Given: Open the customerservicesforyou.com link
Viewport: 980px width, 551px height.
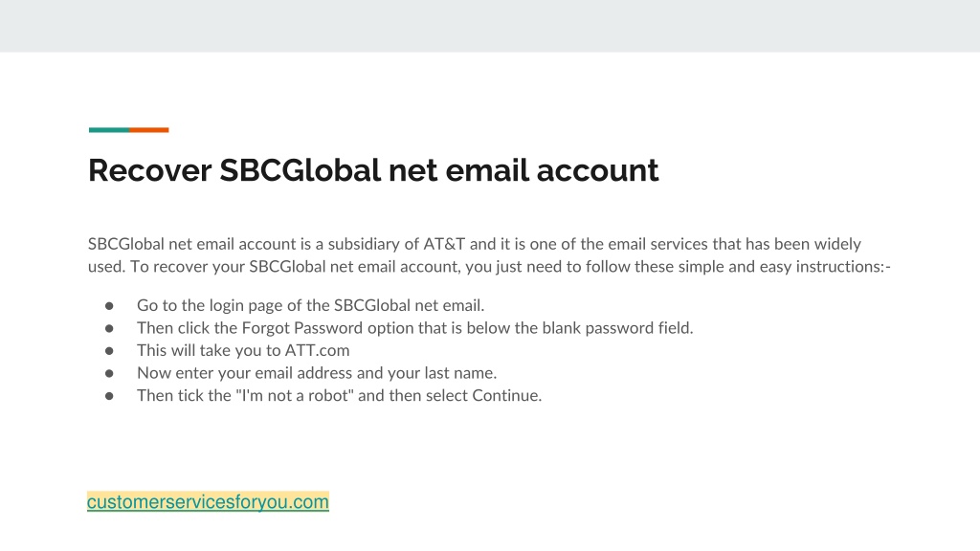Looking at the screenshot, I should click(x=208, y=501).
